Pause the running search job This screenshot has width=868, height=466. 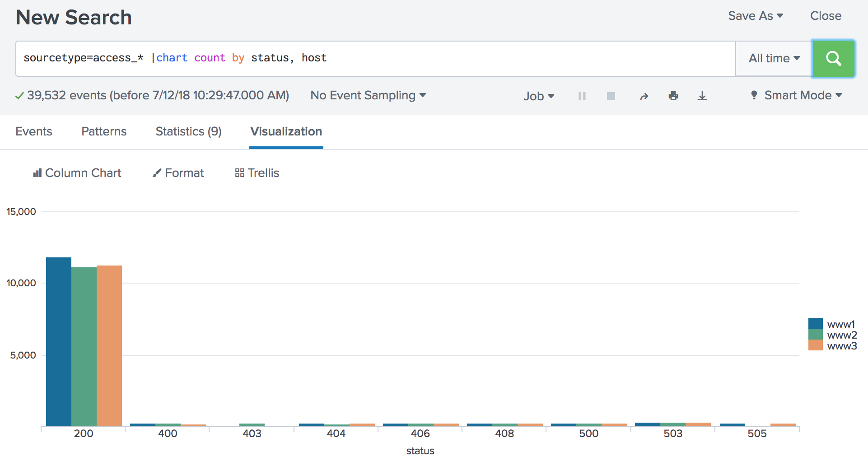point(582,95)
